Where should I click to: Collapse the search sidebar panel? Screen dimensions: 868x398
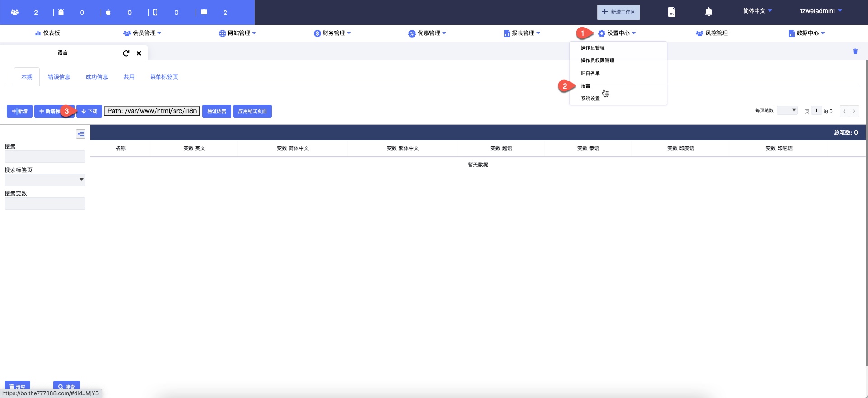(80, 134)
